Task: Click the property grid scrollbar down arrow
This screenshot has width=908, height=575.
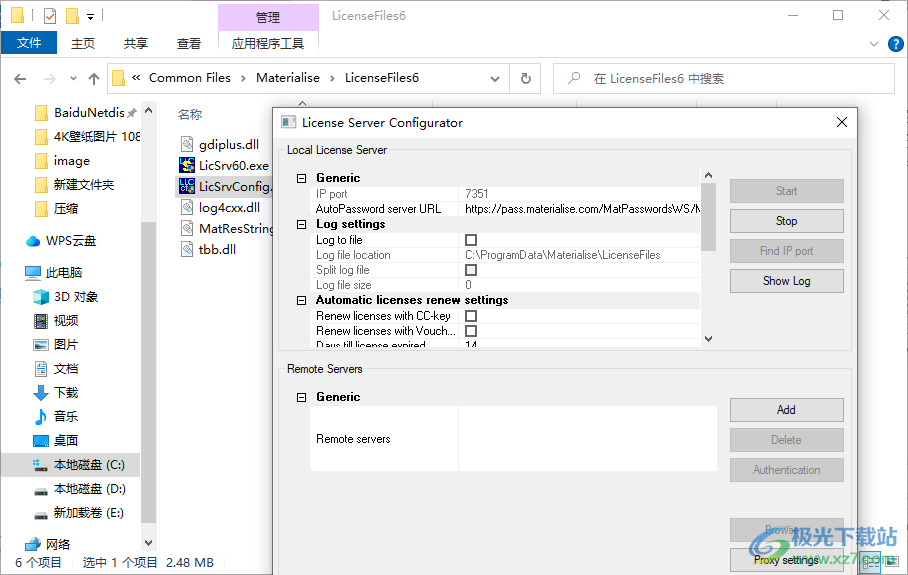Action: click(x=708, y=339)
